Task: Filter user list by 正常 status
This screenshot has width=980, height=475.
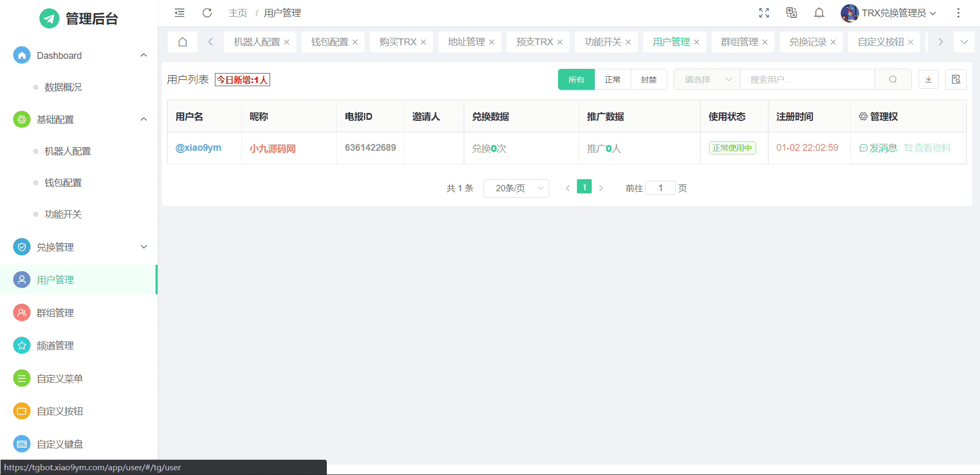Action: 612,79
